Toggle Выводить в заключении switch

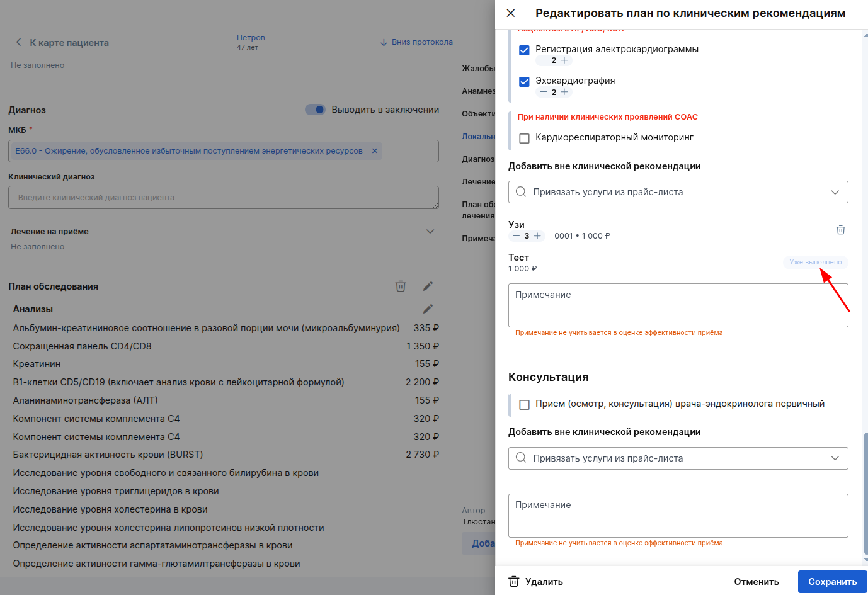[316, 110]
